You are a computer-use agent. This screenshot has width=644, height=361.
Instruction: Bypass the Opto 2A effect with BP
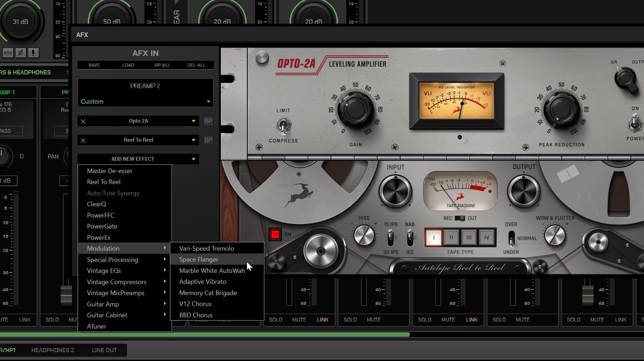pos(208,121)
